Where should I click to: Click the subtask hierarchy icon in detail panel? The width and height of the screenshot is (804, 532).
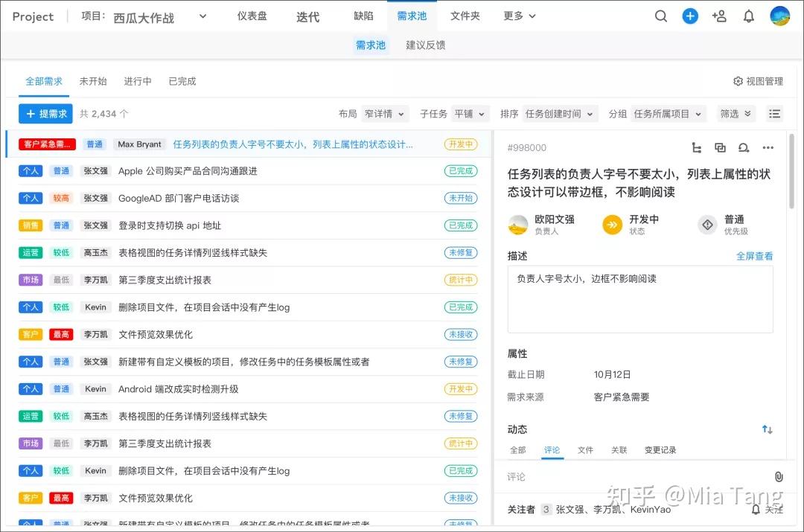point(697,147)
